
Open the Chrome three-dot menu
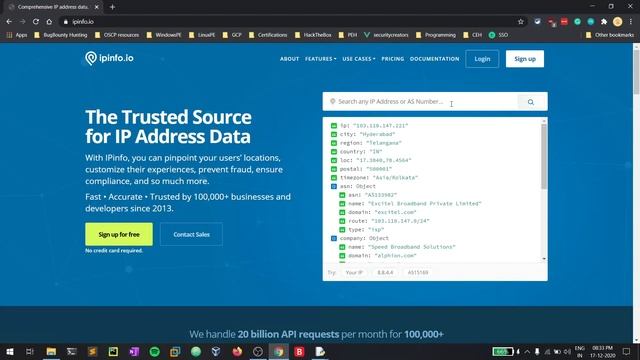(x=631, y=22)
